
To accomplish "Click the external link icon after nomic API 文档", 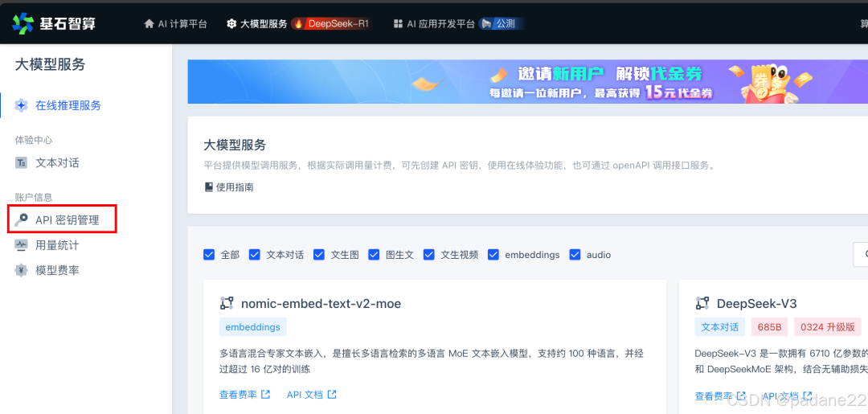I will [332, 395].
